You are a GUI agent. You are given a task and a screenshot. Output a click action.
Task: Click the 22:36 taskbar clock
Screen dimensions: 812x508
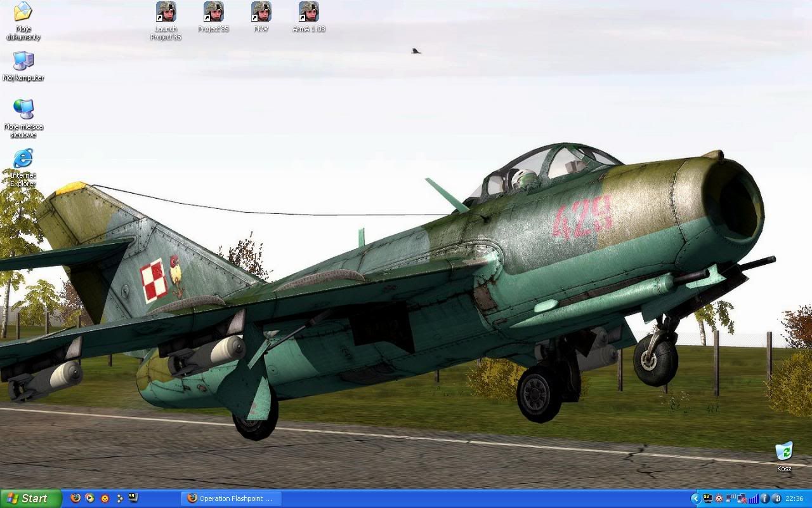pyautogui.click(x=794, y=498)
